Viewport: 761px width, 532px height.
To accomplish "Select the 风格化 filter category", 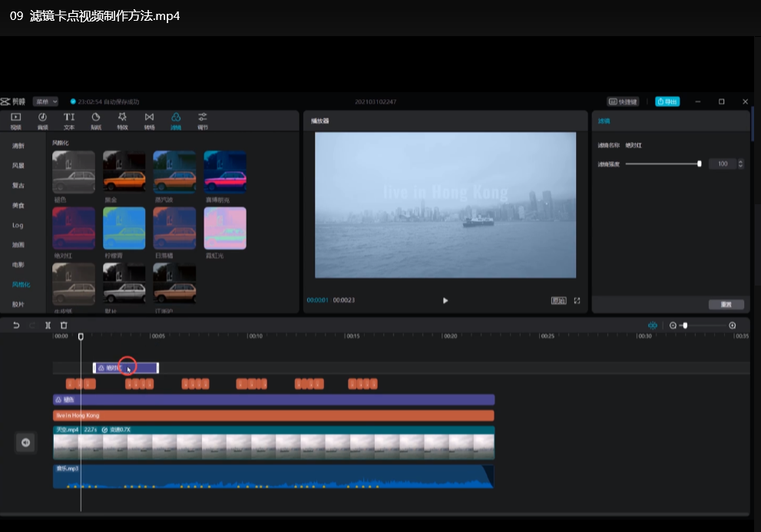I will tap(21, 285).
